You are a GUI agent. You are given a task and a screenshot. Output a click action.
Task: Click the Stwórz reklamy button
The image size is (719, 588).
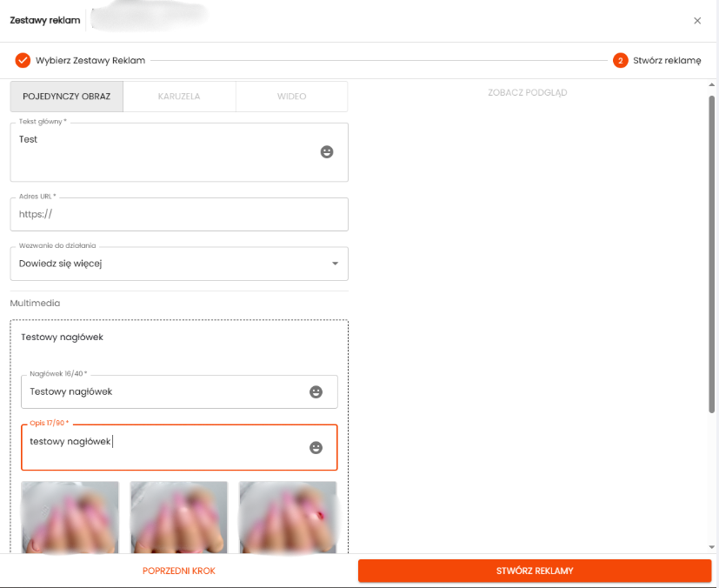click(534, 571)
